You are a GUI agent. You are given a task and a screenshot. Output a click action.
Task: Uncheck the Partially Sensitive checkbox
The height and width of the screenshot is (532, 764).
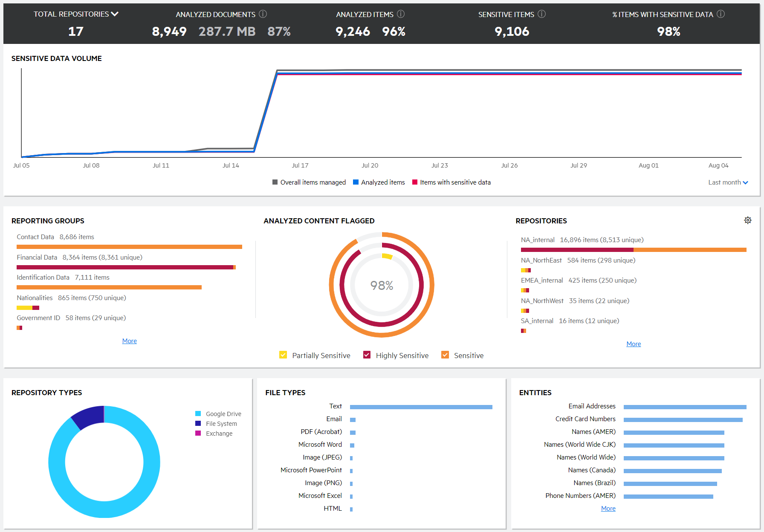(x=283, y=355)
